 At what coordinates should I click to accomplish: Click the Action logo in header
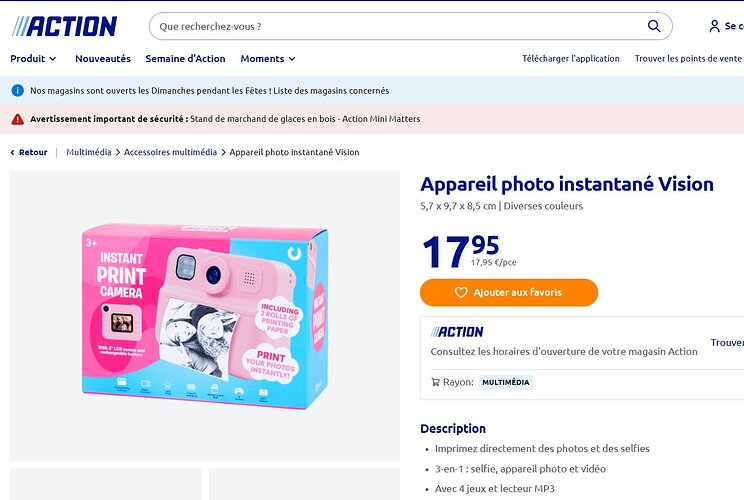(x=64, y=26)
